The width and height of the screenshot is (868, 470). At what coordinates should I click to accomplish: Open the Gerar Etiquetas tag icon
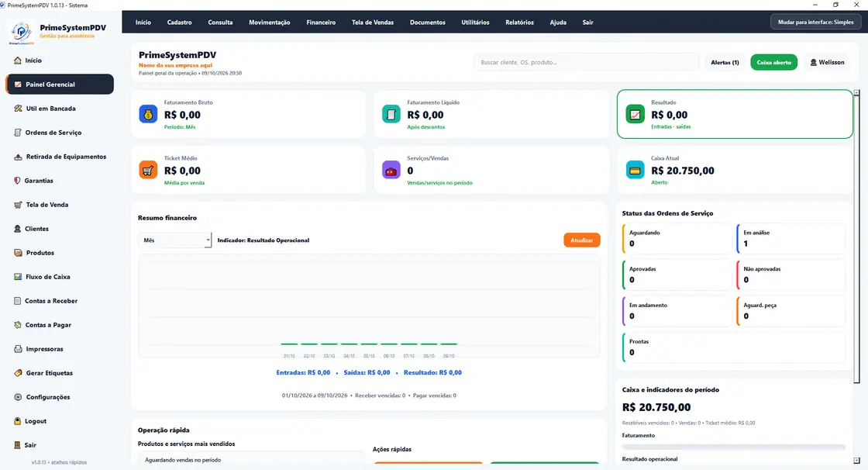18,373
